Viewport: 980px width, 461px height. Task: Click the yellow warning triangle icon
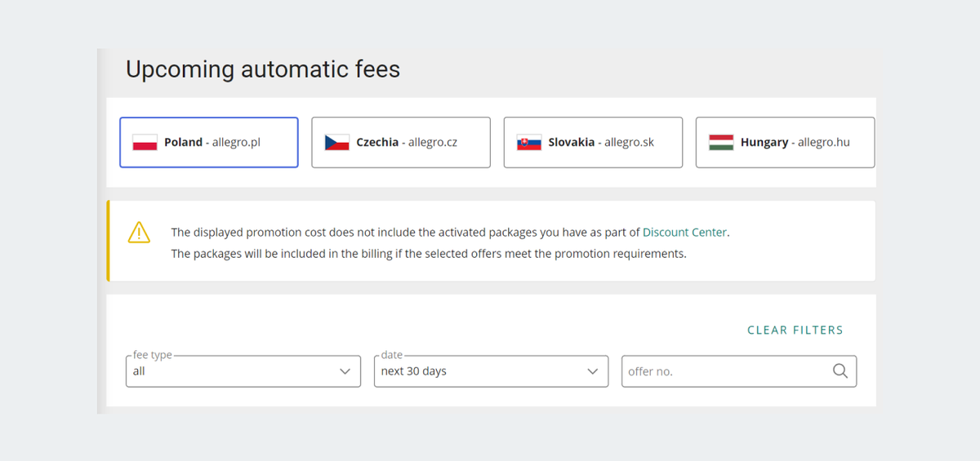click(140, 233)
